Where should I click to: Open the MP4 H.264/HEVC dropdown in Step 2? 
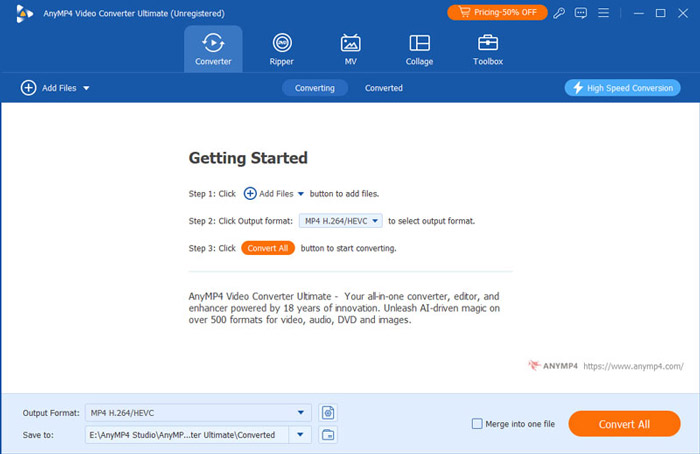[341, 221]
